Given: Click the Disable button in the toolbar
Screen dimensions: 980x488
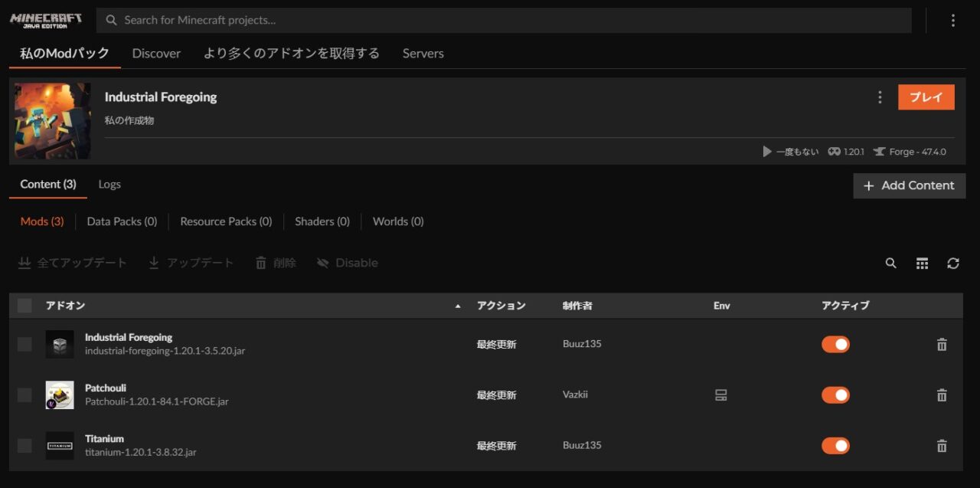Looking at the screenshot, I should coord(348,263).
